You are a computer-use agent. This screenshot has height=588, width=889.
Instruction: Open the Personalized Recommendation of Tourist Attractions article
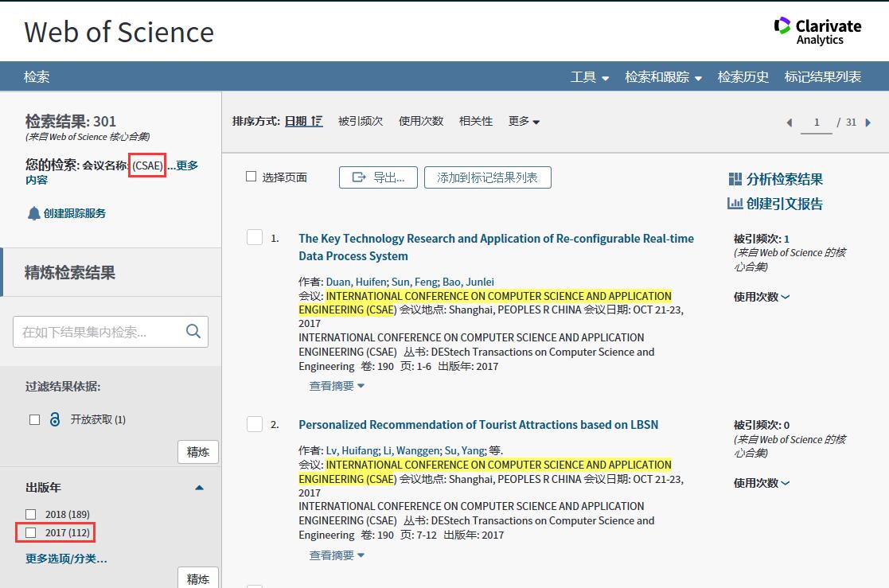coord(478,425)
